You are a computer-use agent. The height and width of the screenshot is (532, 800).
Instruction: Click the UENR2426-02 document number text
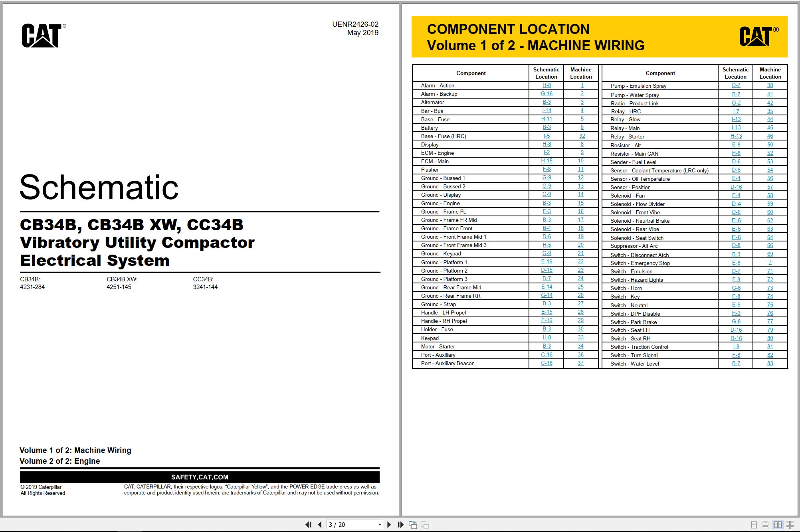pos(355,24)
